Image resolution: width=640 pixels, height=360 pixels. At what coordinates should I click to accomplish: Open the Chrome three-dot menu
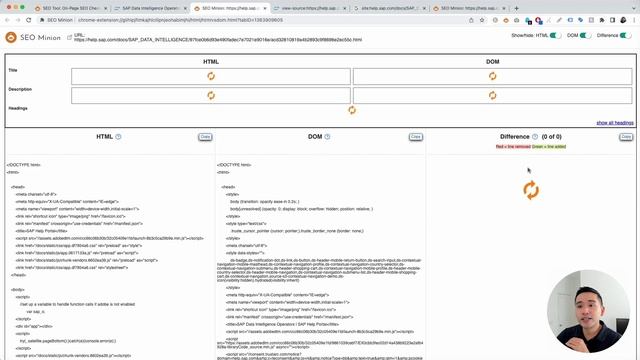pyautogui.click(x=634, y=20)
